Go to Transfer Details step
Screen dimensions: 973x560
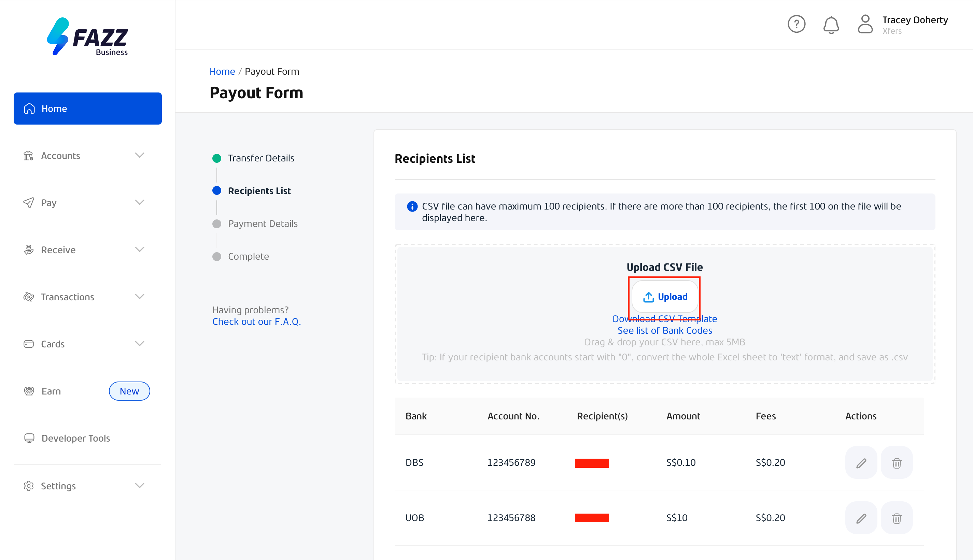(261, 158)
